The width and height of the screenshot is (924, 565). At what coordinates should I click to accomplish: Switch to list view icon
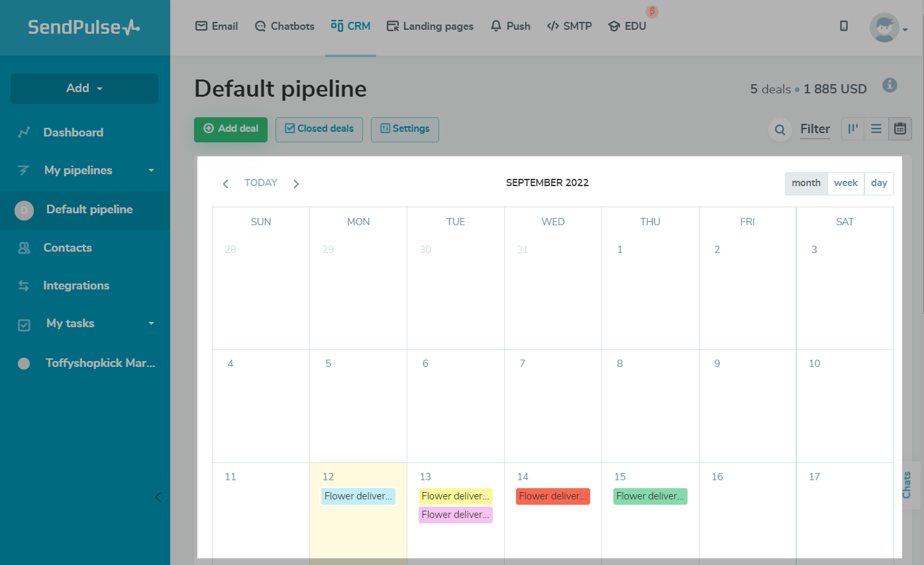click(876, 128)
